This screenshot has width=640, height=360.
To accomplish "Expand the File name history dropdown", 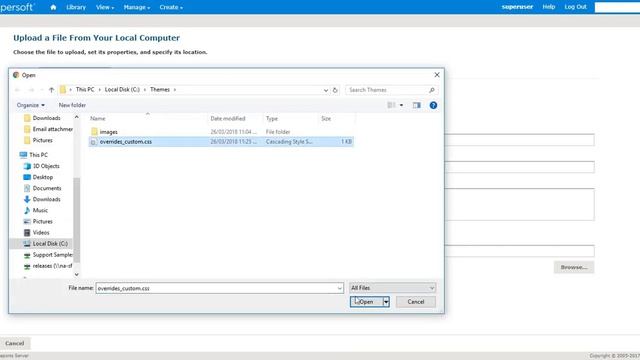I will [x=340, y=288].
